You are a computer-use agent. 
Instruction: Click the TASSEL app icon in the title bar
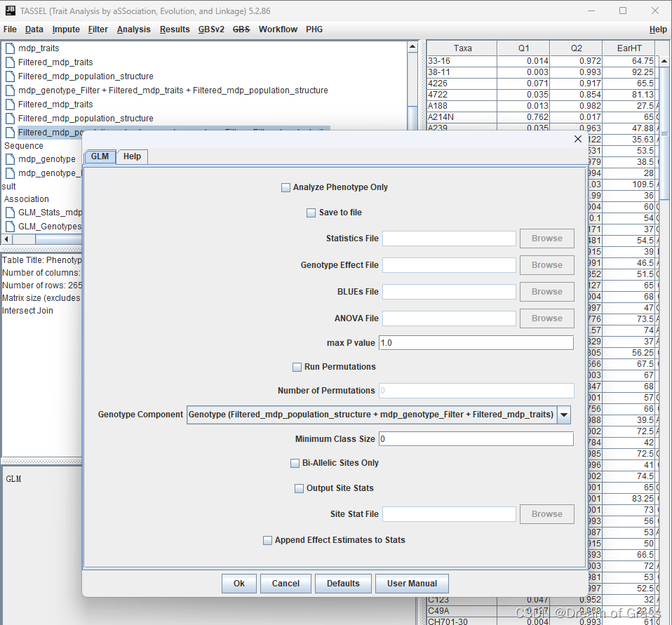pos(11,11)
